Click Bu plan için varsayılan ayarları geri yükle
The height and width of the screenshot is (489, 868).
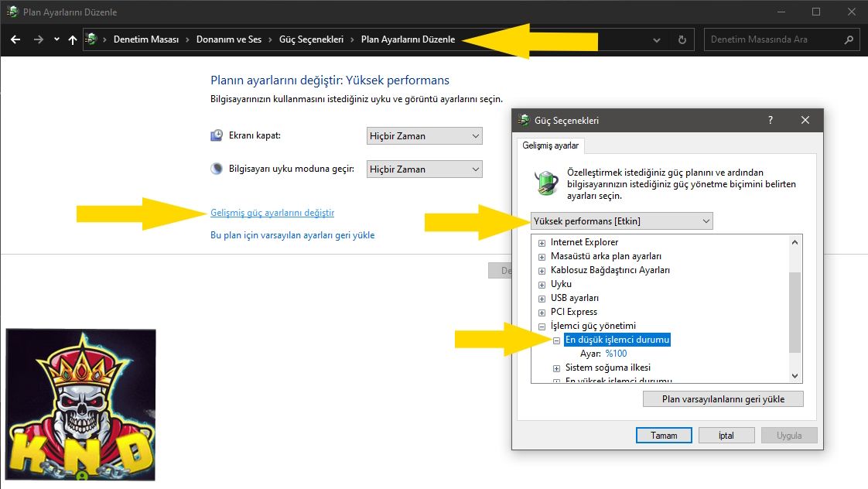tap(292, 234)
